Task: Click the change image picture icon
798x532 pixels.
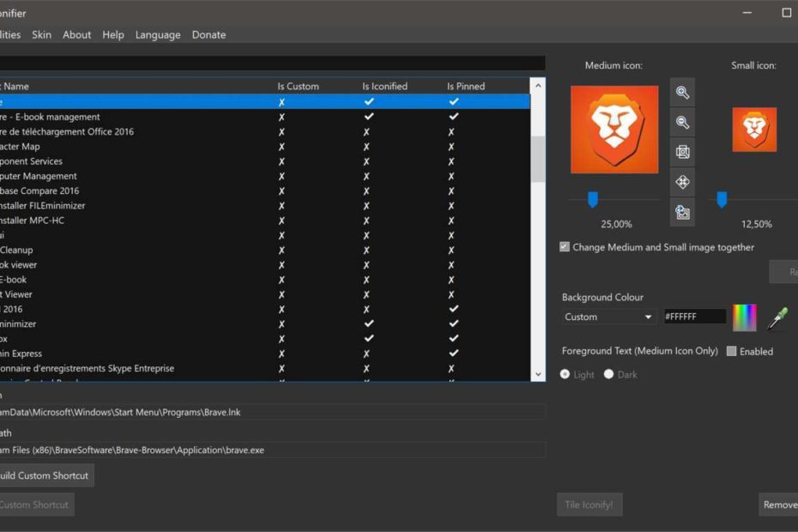Action: [x=682, y=211]
